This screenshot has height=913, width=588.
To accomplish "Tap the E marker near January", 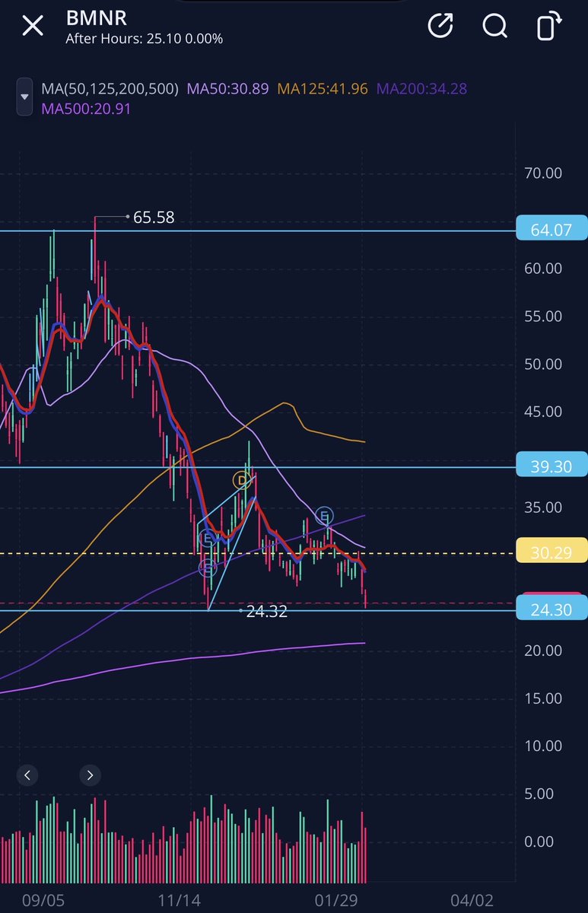I will tap(324, 516).
